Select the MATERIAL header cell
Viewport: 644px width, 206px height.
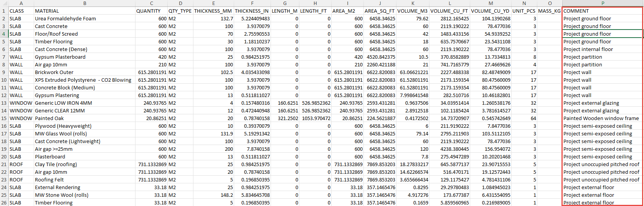(47, 11)
